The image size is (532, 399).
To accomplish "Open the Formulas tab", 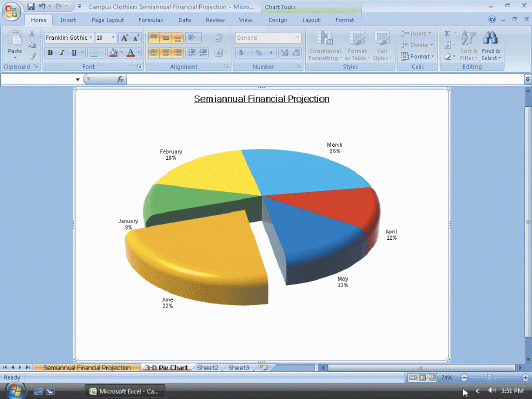I will pyautogui.click(x=151, y=20).
